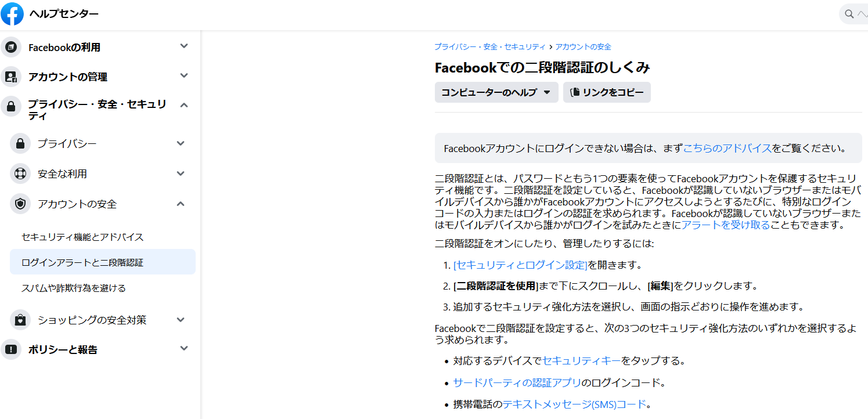Click the lifebuoy icon beside 安全な利用

(20, 174)
